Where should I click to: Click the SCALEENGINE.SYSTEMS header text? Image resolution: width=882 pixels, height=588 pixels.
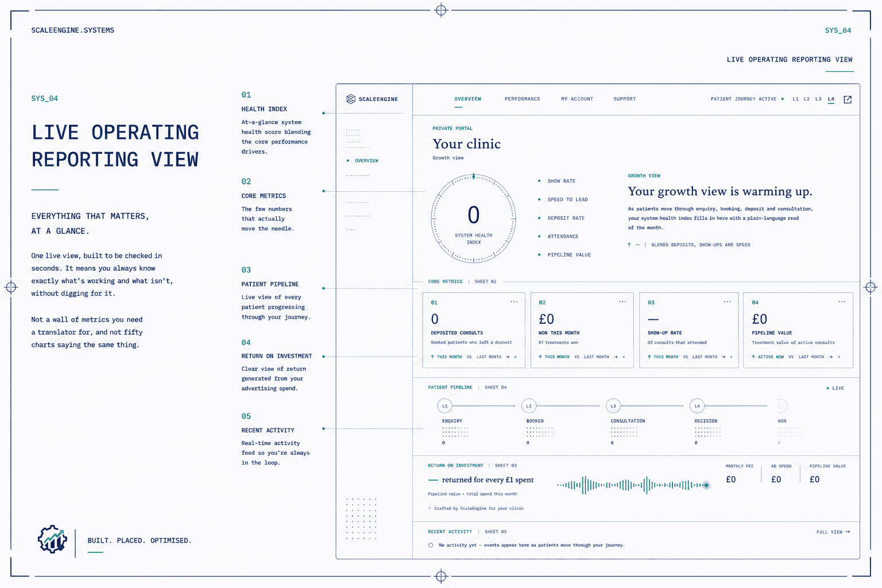(x=73, y=30)
